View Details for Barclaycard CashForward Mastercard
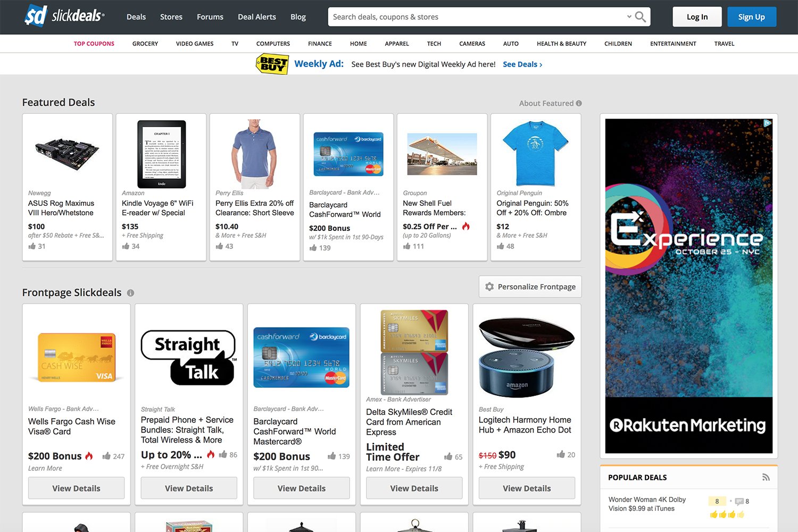798x532 pixels. 302,488
